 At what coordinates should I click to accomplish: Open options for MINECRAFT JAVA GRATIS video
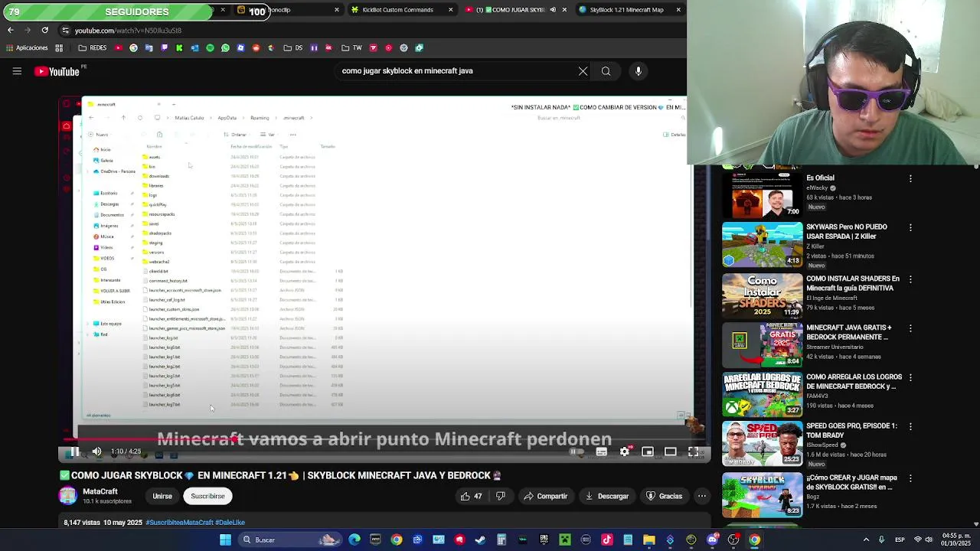pos(910,328)
